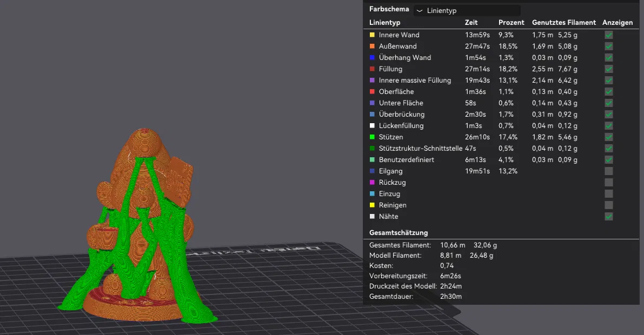
Task: Click the white Lückenfüllung swatch
Action: click(372, 125)
